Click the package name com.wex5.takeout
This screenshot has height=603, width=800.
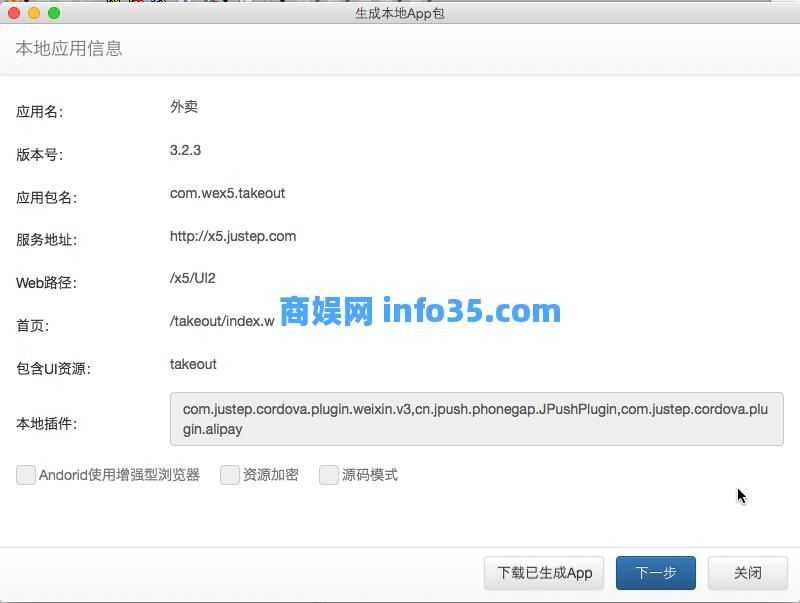pyautogui.click(x=227, y=193)
